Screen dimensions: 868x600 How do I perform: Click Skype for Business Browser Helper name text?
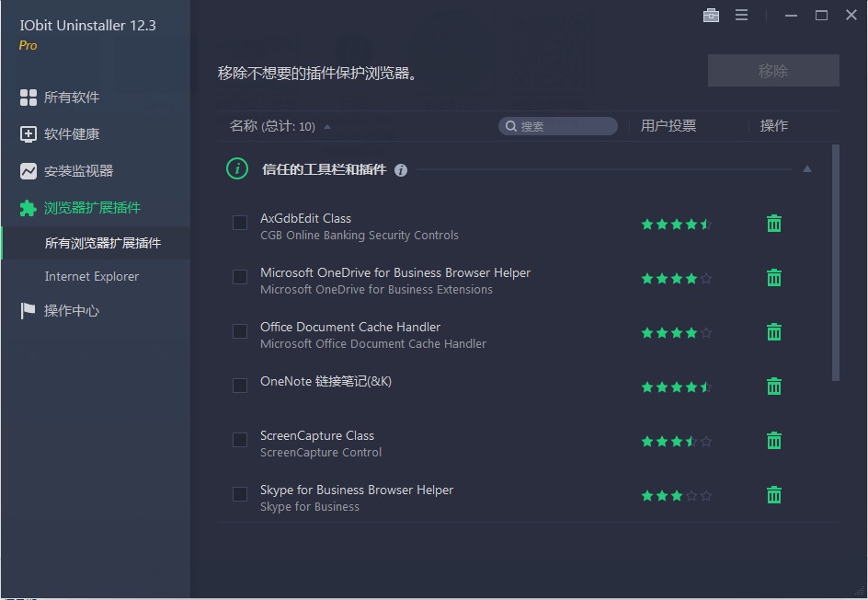[x=357, y=490]
